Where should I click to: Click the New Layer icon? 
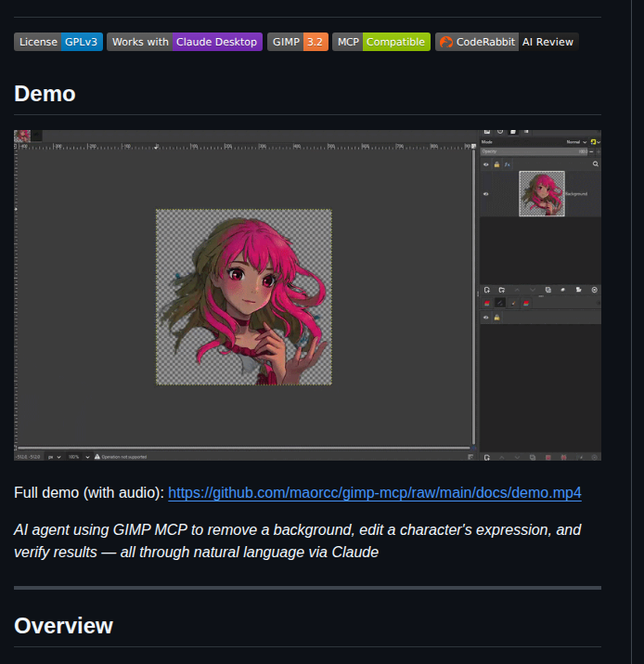pos(487,290)
